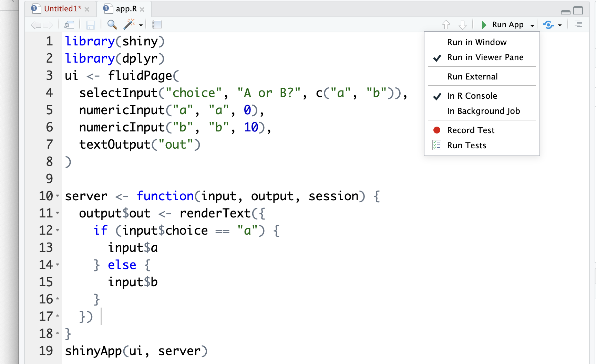Viewport: 596px width, 364px height.
Task: Select Run in Viewer Pane option
Action: pyautogui.click(x=485, y=57)
